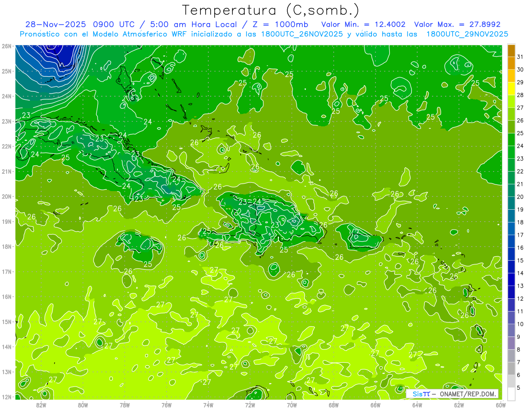Click the color scale label "14"
This screenshot has width=532, height=411.
[x=520, y=273]
